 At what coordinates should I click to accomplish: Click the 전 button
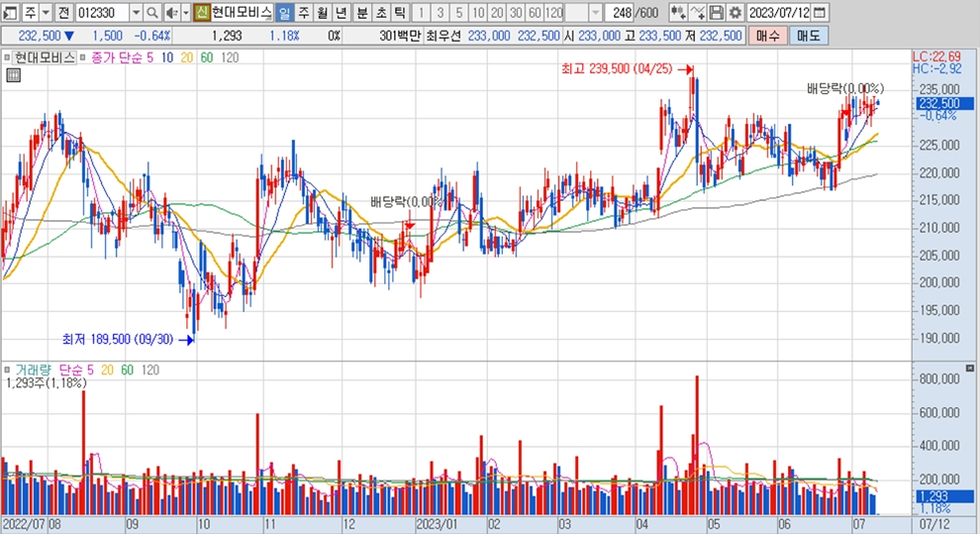click(63, 12)
